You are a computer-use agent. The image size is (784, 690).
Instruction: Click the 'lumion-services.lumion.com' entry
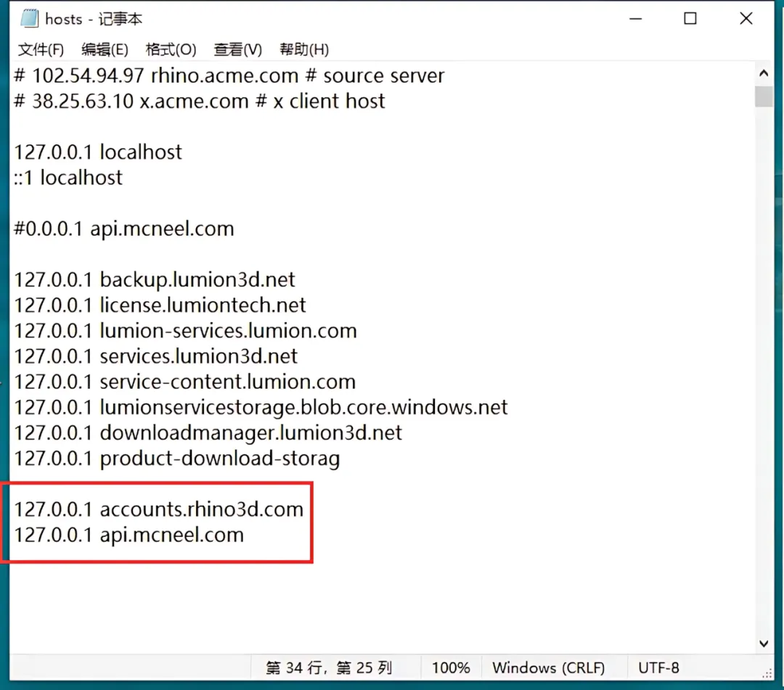click(x=186, y=331)
